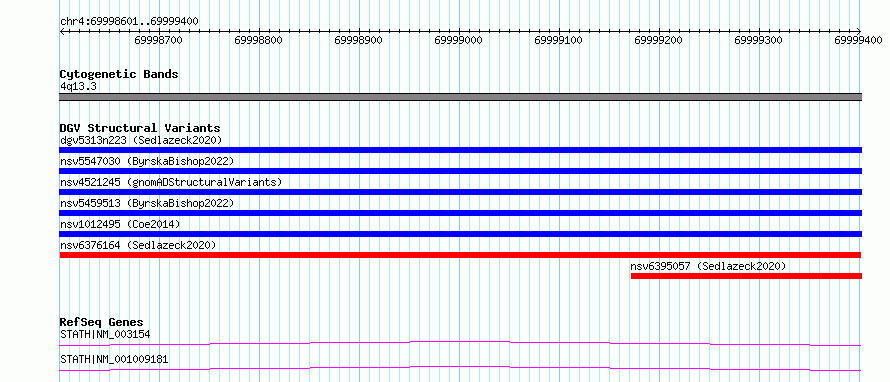The height and width of the screenshot is (382, 890).
Task: Select variant label dgv5313n223 (Sedlazeck2020)
Action: (x=141, y=140)
